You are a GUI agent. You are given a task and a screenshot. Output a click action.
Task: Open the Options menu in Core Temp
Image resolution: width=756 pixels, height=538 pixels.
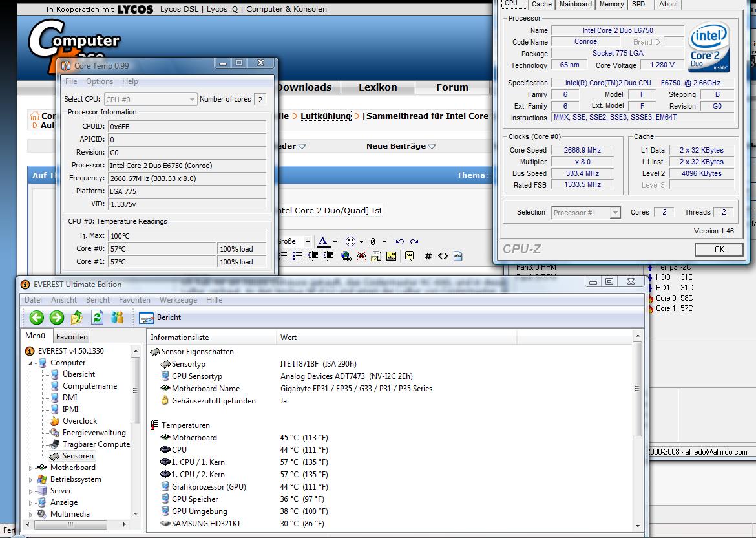coord(100,81)
